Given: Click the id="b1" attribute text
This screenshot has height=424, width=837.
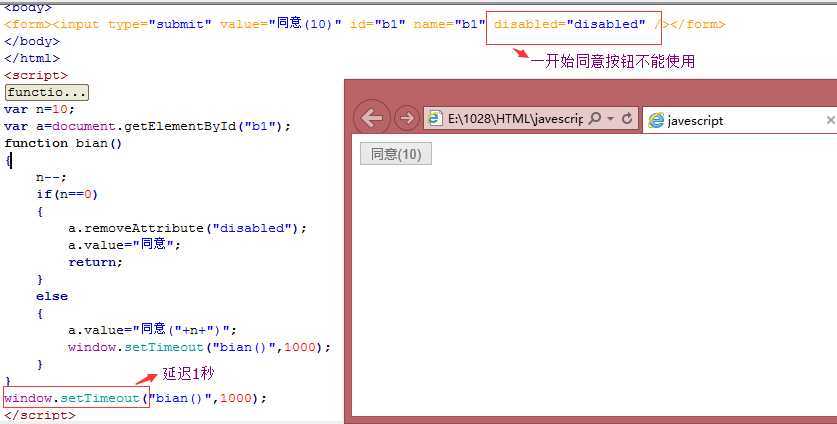Looking at the screenshot, I should coord(377,24).
